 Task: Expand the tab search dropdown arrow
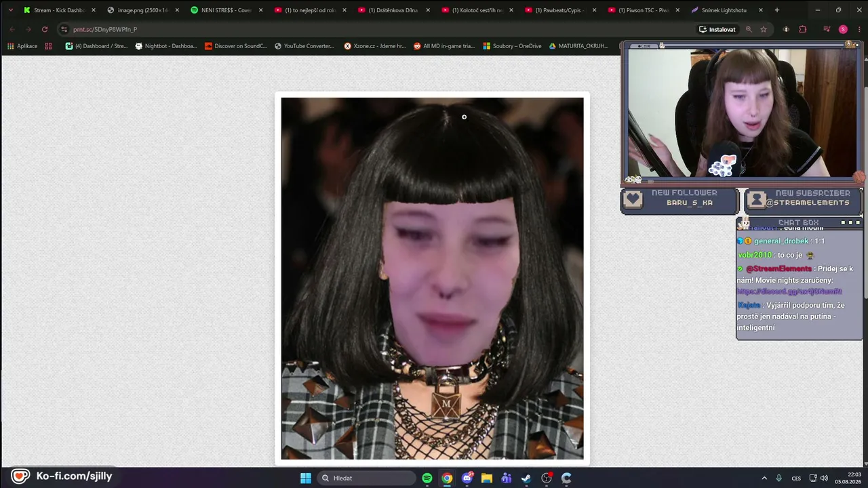click(10, 10)
